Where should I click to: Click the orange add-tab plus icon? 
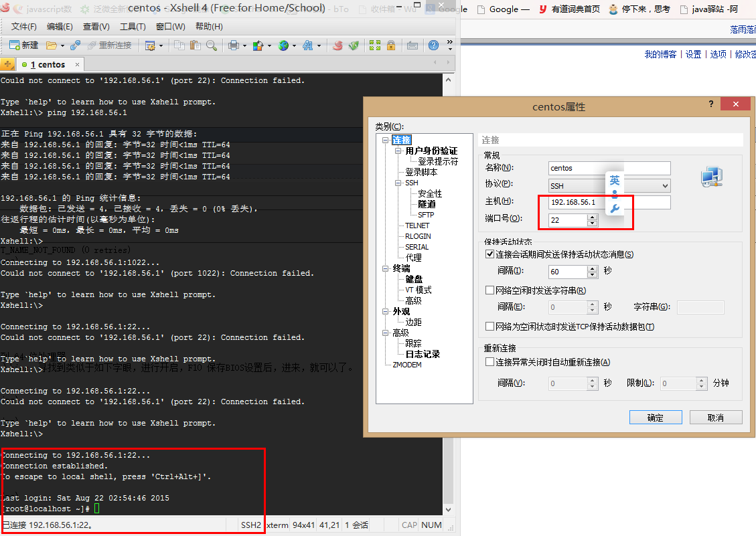[7, 64]
